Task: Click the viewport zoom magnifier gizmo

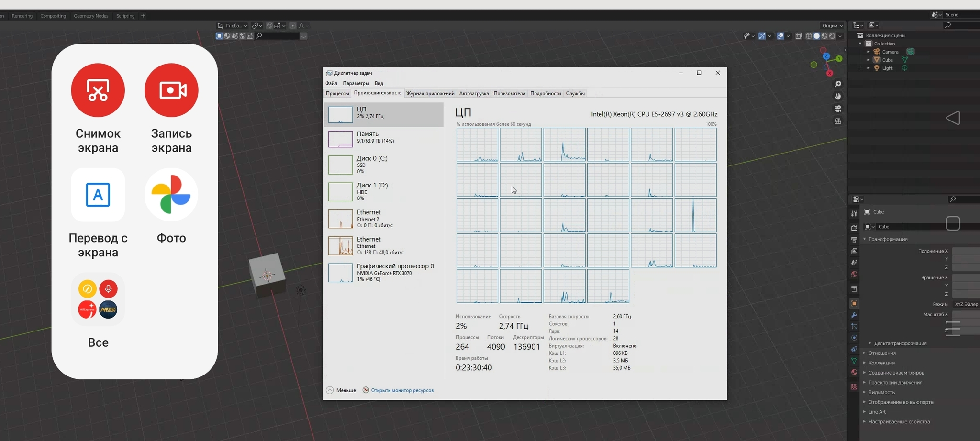Action: coord(838,84)
